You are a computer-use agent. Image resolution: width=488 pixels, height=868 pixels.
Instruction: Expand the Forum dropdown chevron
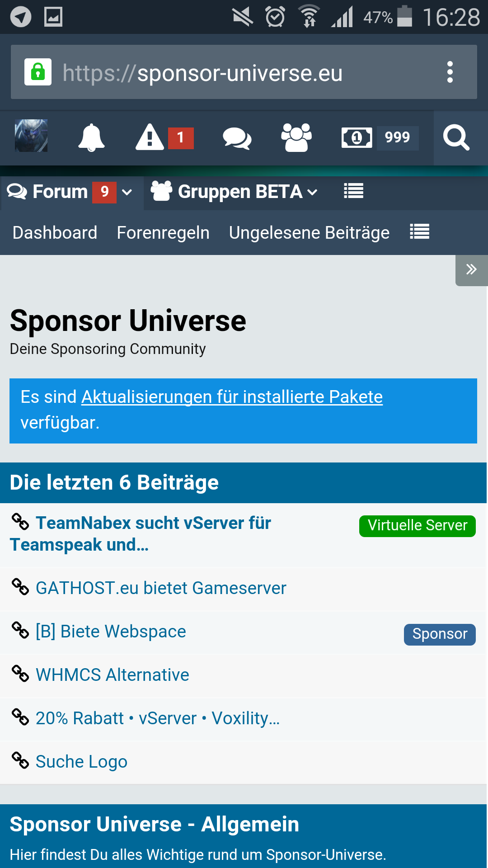pyautogui.click(x=127, y=192)
